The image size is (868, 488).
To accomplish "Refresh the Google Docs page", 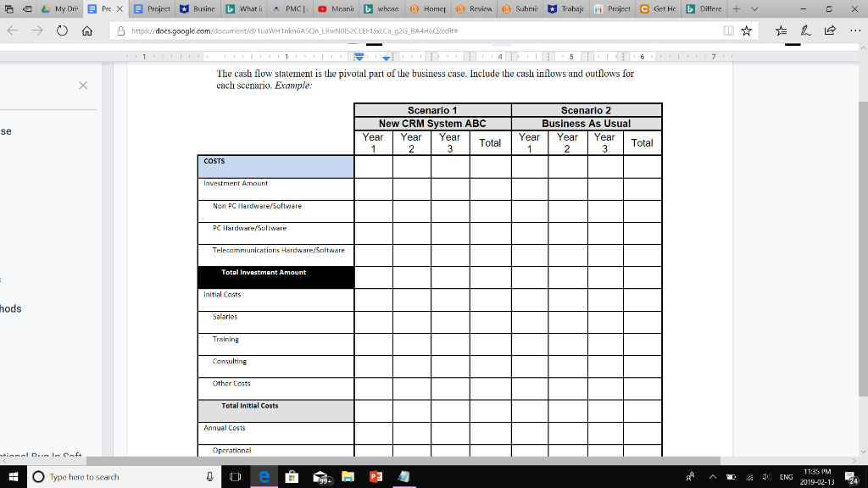I will point(62,31).
